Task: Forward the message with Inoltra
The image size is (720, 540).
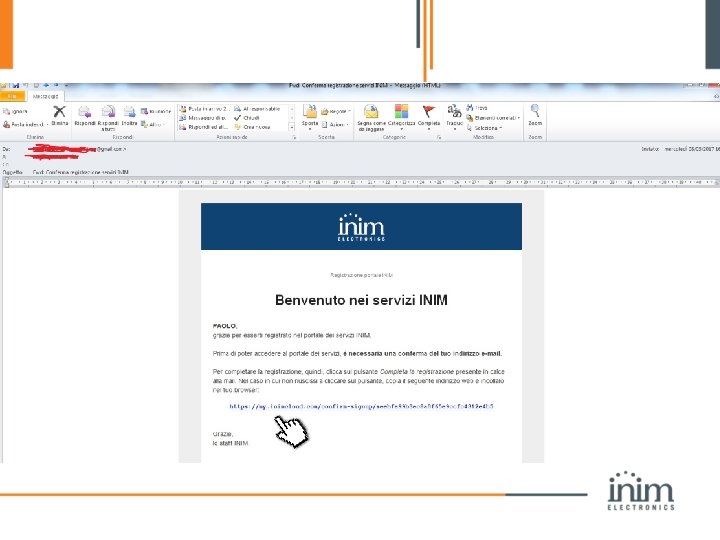Action: (x=129, y=116)
